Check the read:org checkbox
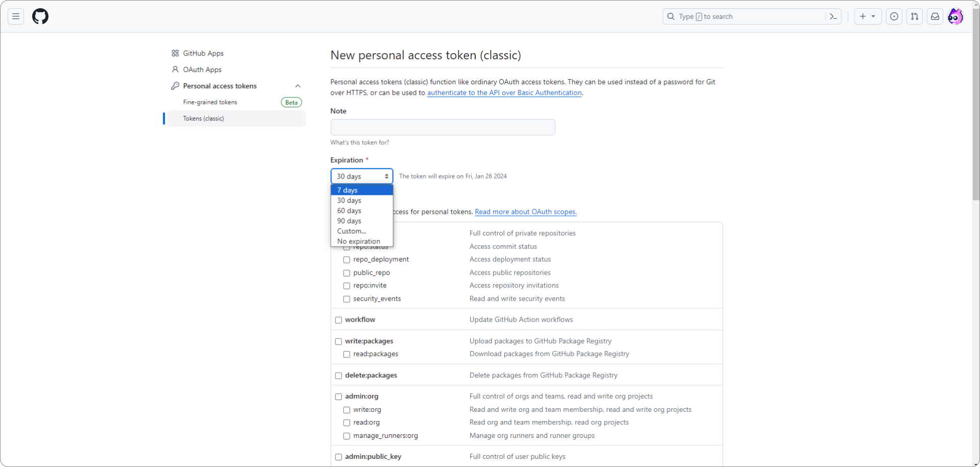 (x=347, y=423)
